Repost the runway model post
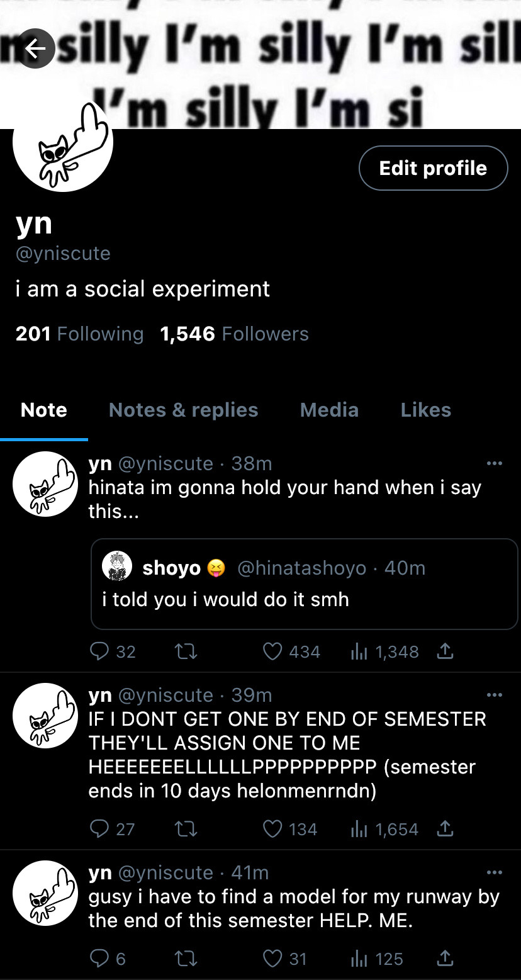Viewport: 521px width, 980px height. point(186,959)
